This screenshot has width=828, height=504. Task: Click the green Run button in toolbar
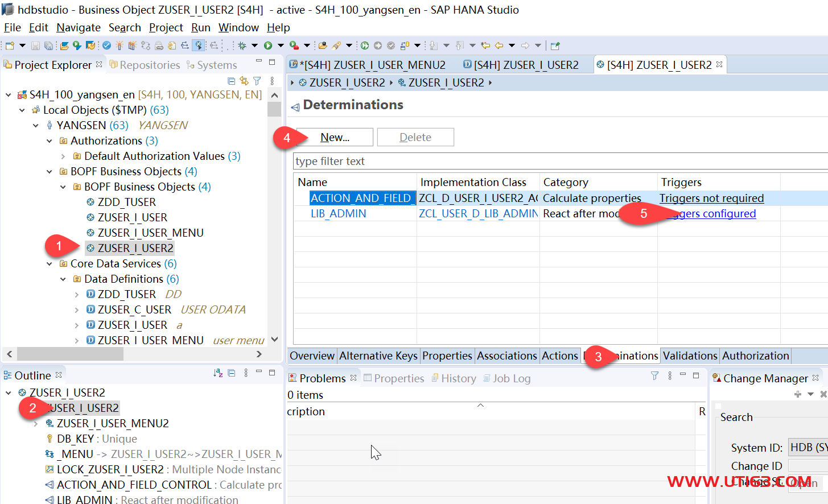(268, 46)
